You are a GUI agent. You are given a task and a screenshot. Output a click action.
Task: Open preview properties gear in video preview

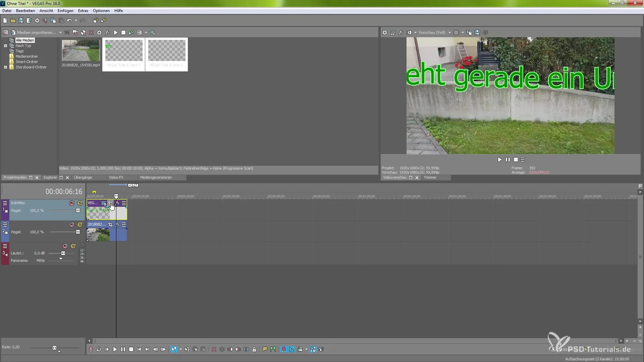click(385, 33)
